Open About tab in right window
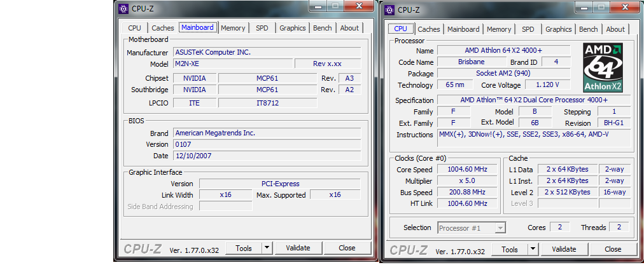The width and height of the screenshot is (644, 265). 615,29
